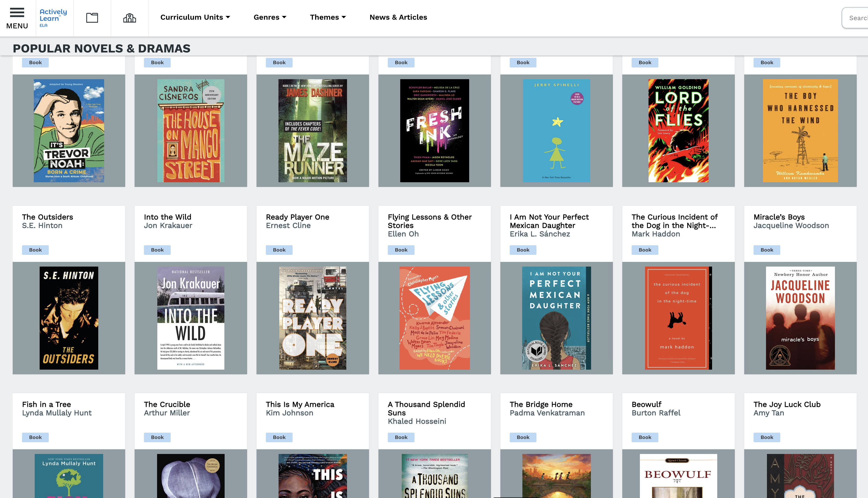Screen dimensions: 868x498
Task: Open The Crucible title link
Action: [x=167, y=404]
